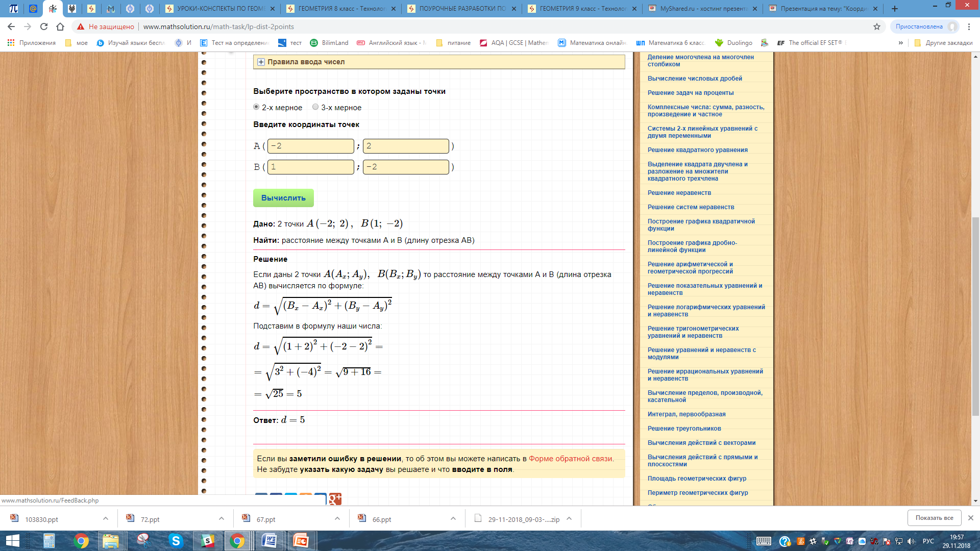Image resolution: width=980 pixels, height=551 pixels.
Task: Open the Duolingo bookmark
Action: click(x=733, y=43)
